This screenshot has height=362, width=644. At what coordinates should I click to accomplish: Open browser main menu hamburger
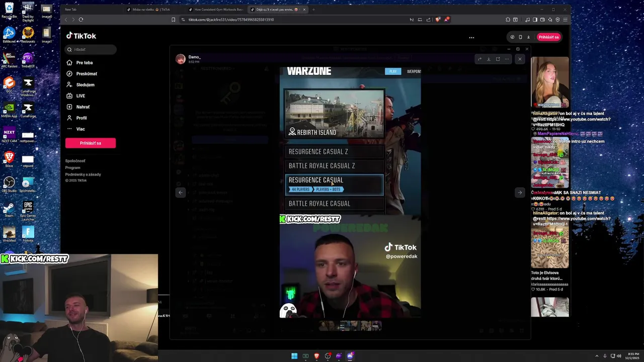click(x=566, y=20)
